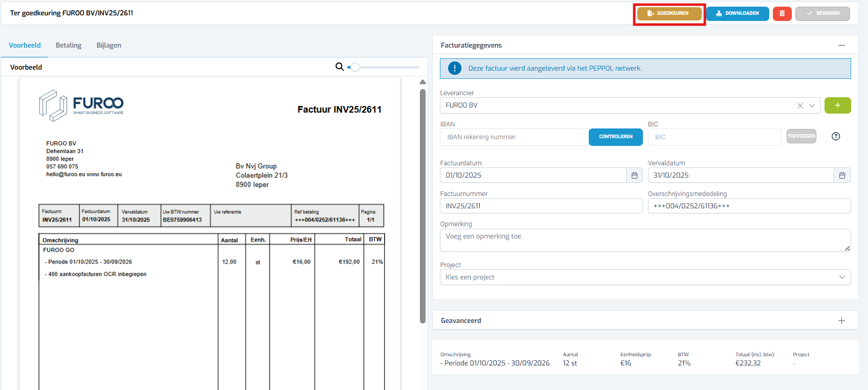Open the Leverancier dropdown arrow

tap(812, 105)
